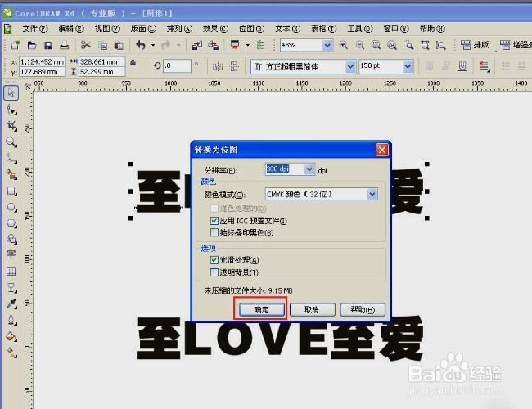
Task: Activate the Zoom tool in toolbox
Action: [11, 142]
